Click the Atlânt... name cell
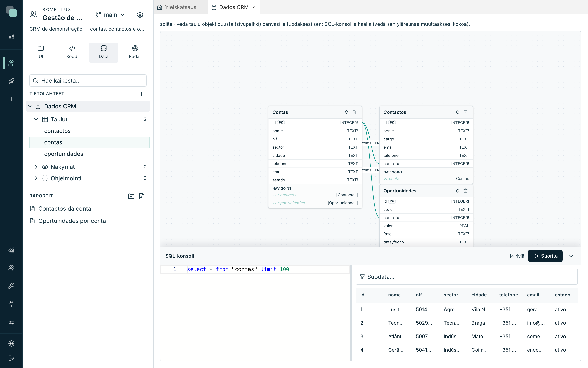Screen dimensions: 588x368 [396, 337]
